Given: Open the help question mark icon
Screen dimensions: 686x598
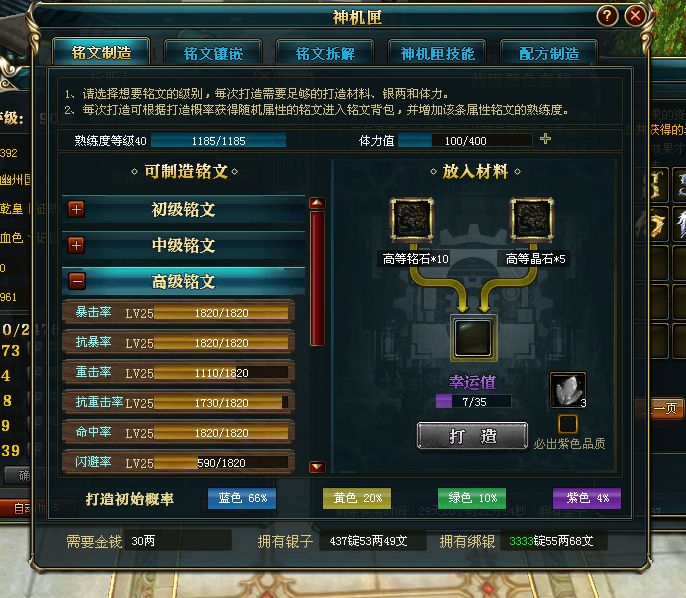Looking at the screenshot, I should 607,16.
